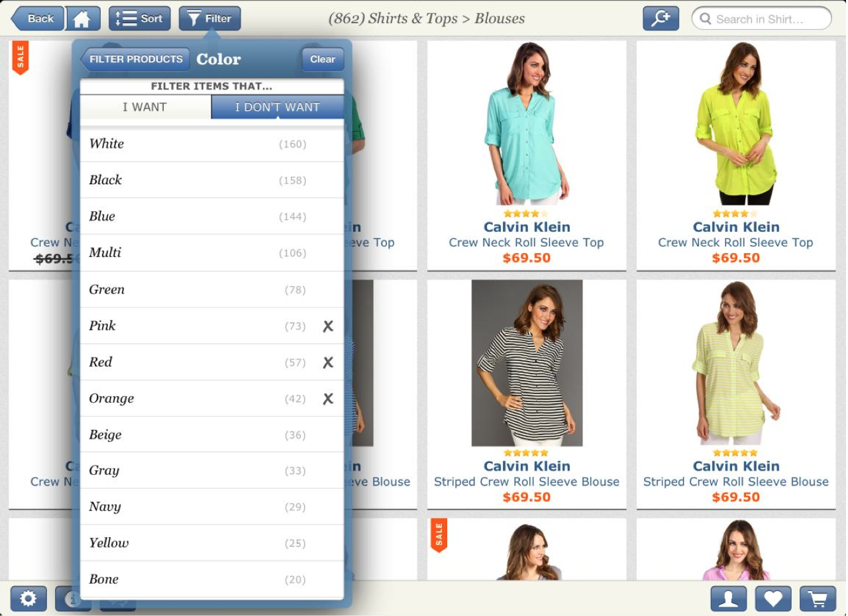Select the I DON'T WANT tab

278,107
